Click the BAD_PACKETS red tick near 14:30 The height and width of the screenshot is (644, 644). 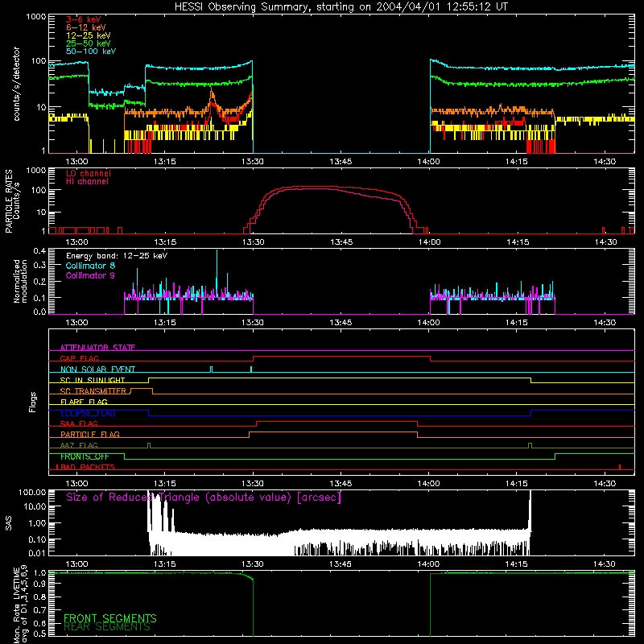click(x=620, y=467)
